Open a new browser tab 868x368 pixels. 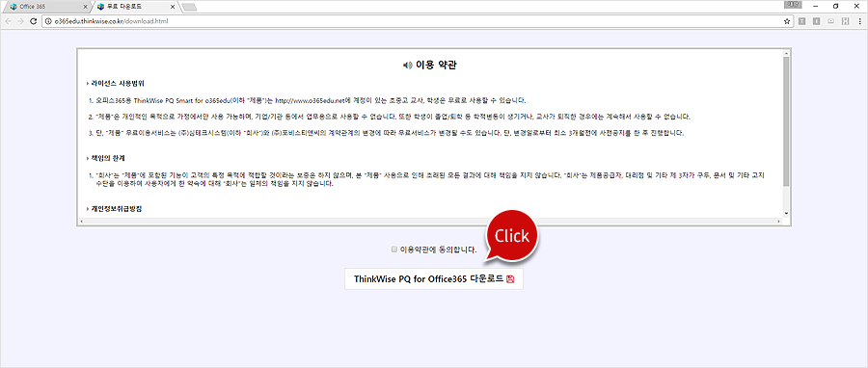(189, 7)
